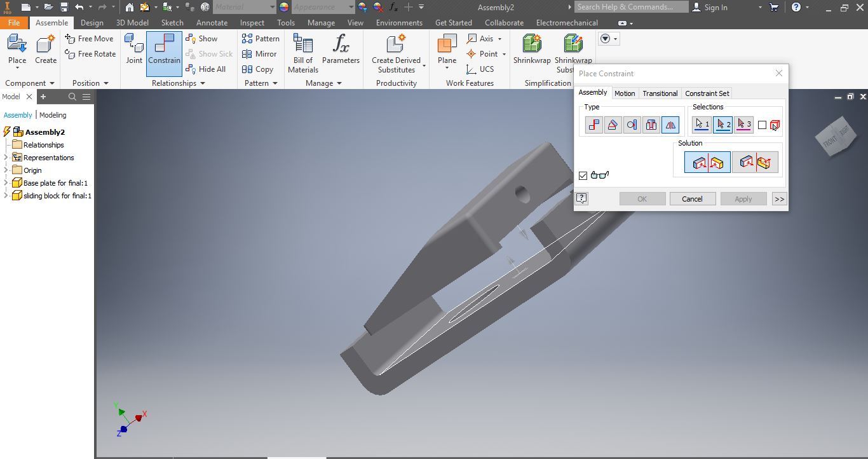Activate the first selection arrow button
868x459 pixels.
tap(702, 125)
